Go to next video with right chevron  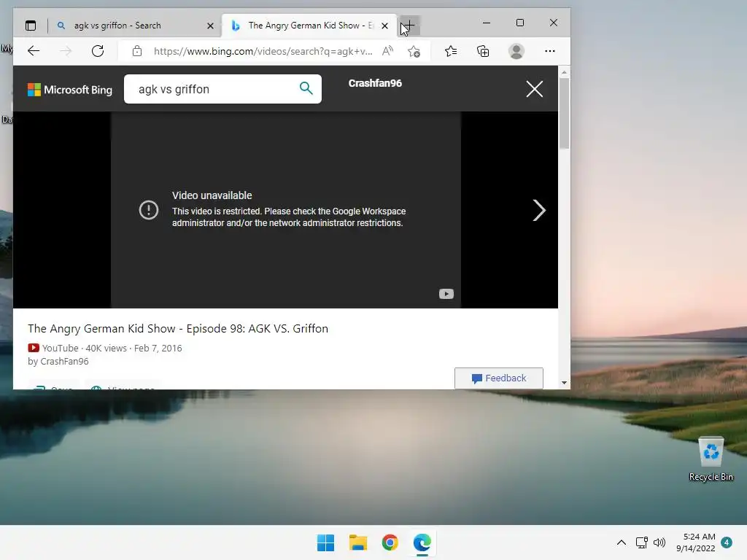point(539,210)
